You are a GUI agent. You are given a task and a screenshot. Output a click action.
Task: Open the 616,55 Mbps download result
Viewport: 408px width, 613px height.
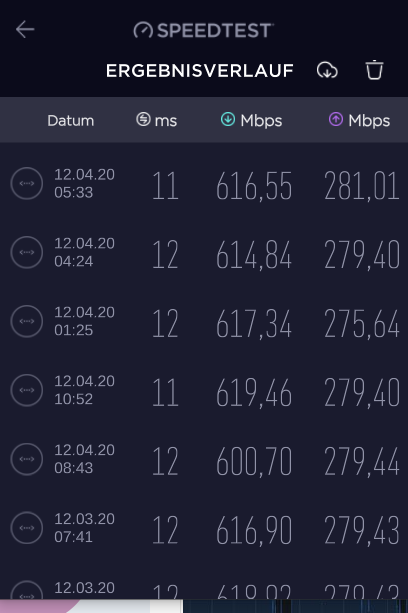pos(204,184)
